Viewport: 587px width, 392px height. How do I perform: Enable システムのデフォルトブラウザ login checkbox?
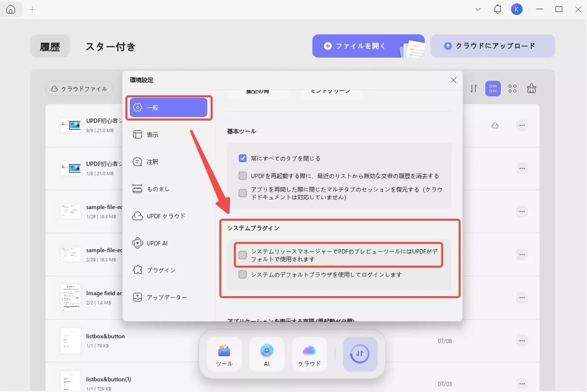tap(243, 274)
